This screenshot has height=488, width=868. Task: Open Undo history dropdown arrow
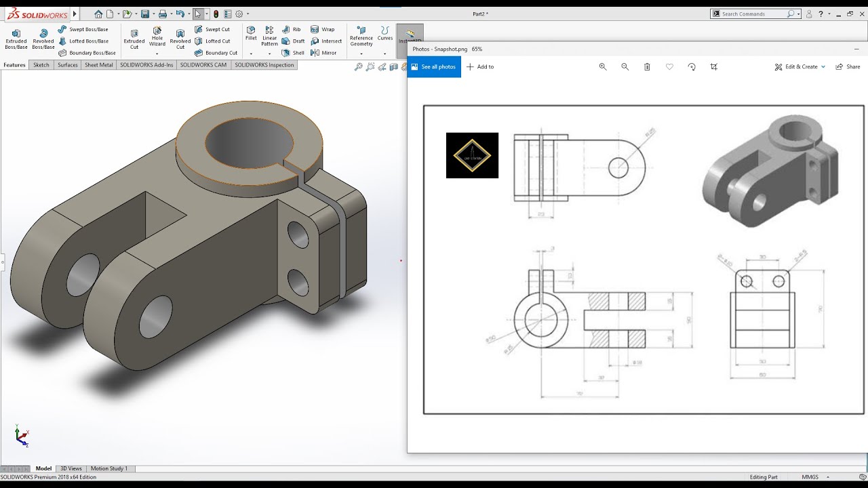[x=188, y=14]
